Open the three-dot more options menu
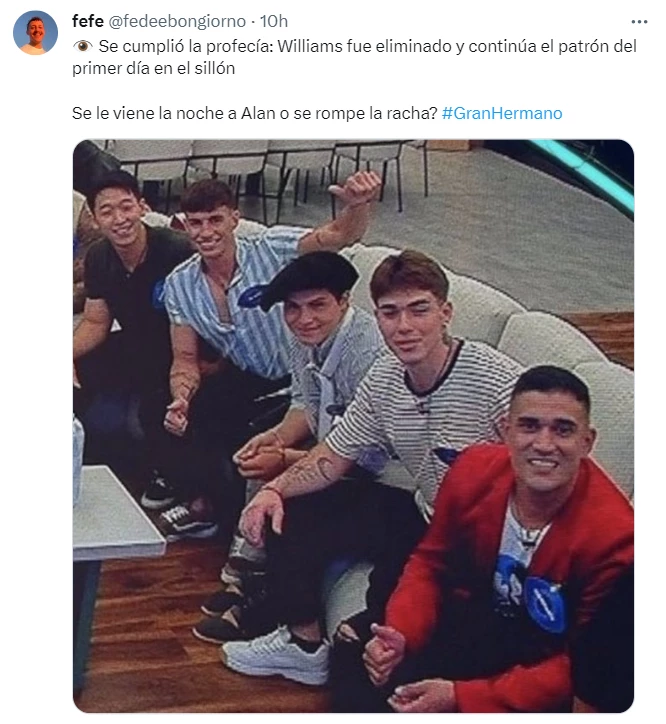The image size is (666, 724). pos(639,22)
